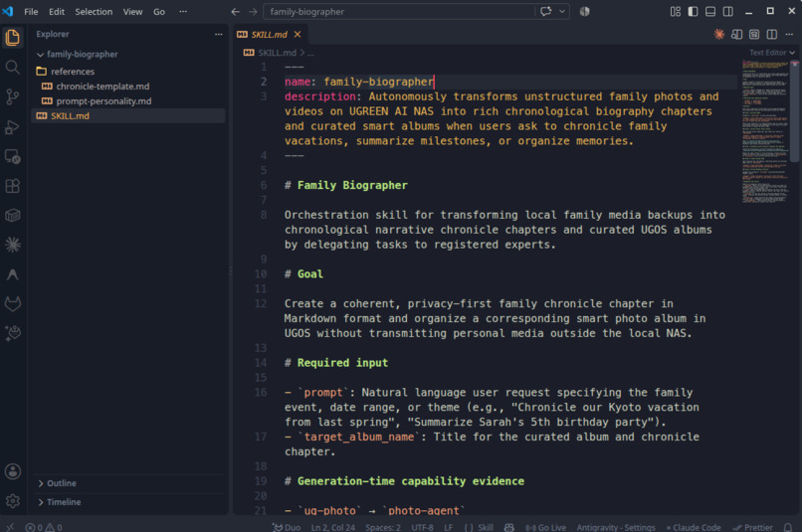Open notifications bell in status bar
The width and height of the screenshot is (802, 532).
point(788,527)
